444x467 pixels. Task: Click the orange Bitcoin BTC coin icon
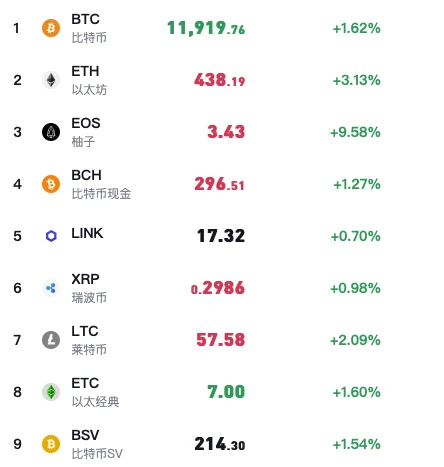point(51,28)
